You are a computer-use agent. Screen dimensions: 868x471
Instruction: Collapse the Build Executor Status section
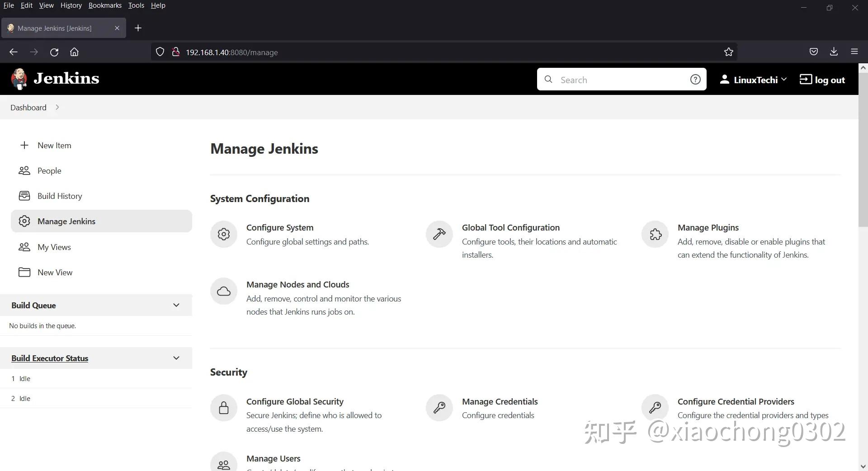(x=176, y=358)
